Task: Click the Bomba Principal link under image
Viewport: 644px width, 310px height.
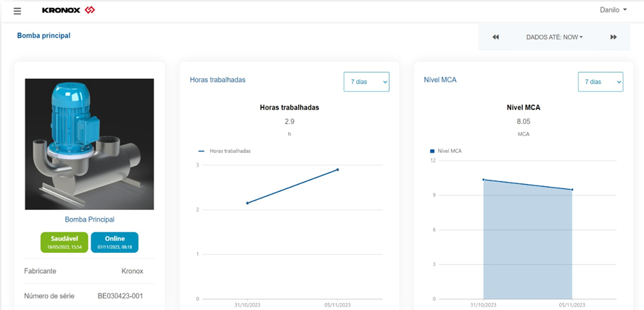Action: [90, 219]
